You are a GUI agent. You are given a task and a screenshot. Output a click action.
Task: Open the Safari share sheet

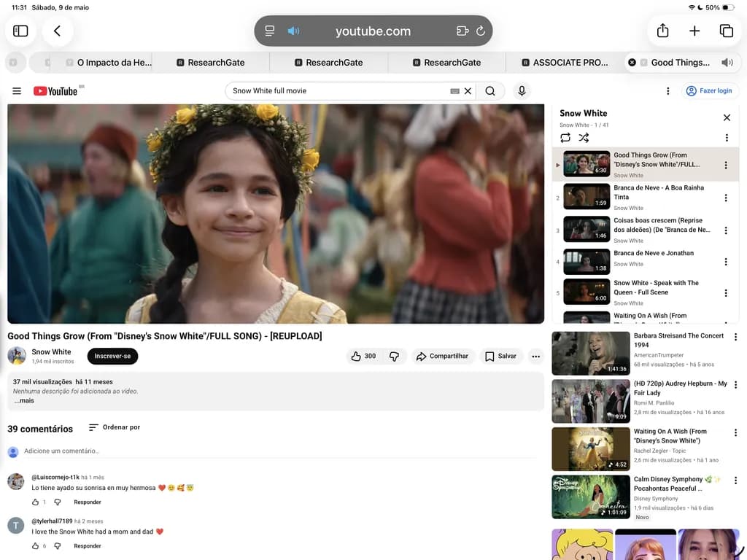pyautogui.click(x=662, y=31)
